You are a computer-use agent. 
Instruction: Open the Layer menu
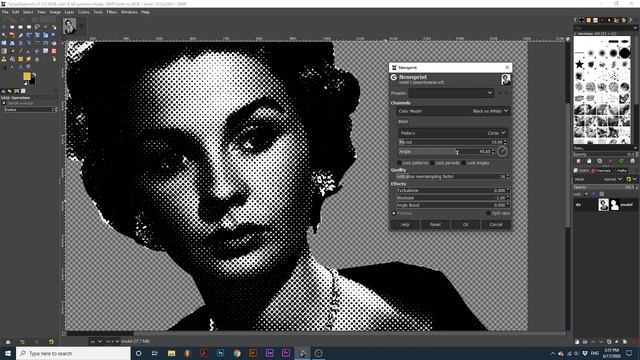click(69, 12)
